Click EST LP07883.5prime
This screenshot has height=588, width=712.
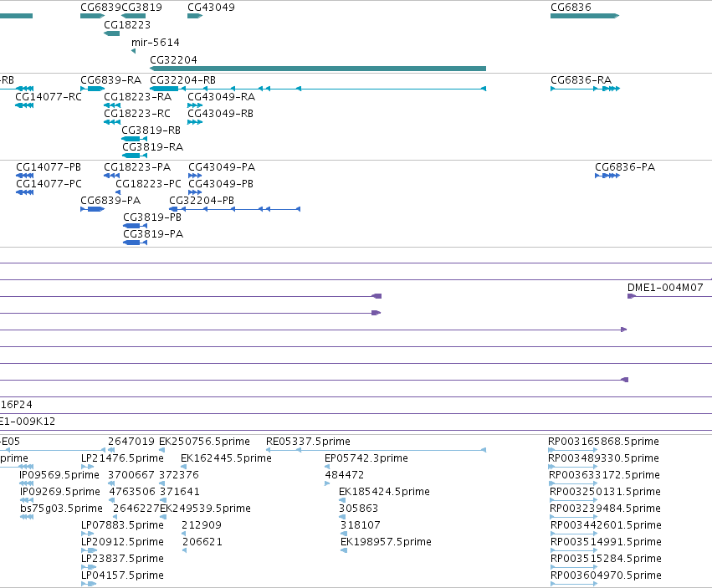click(x=88, y=534)
